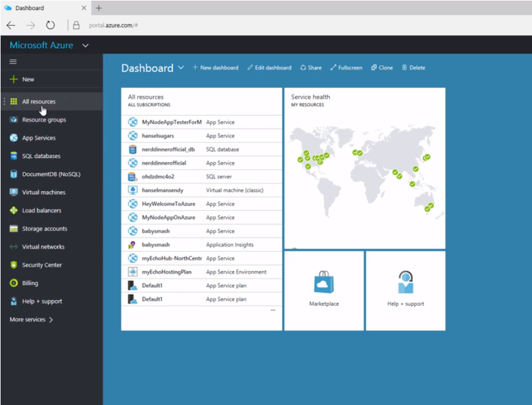Click the Billing circle icon
Image resolution: width=532 pixels, height=405 pixels.
pyautogui.click(x=14, y=283)
